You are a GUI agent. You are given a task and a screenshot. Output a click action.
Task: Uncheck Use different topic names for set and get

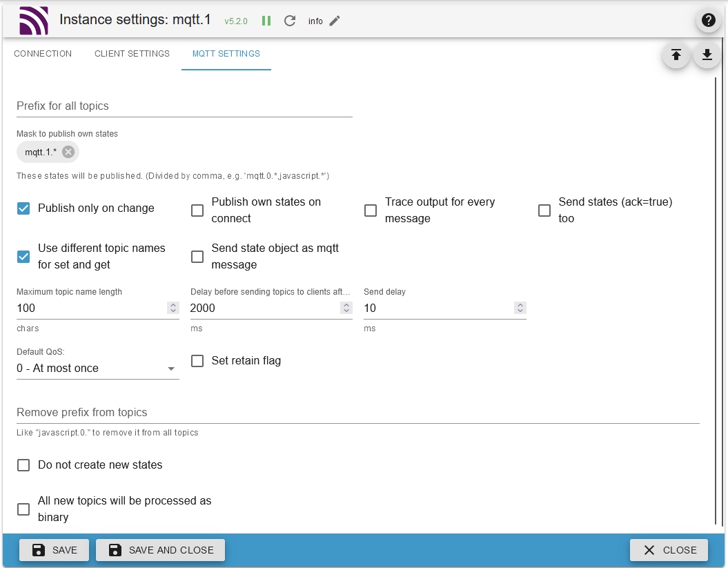23,256
